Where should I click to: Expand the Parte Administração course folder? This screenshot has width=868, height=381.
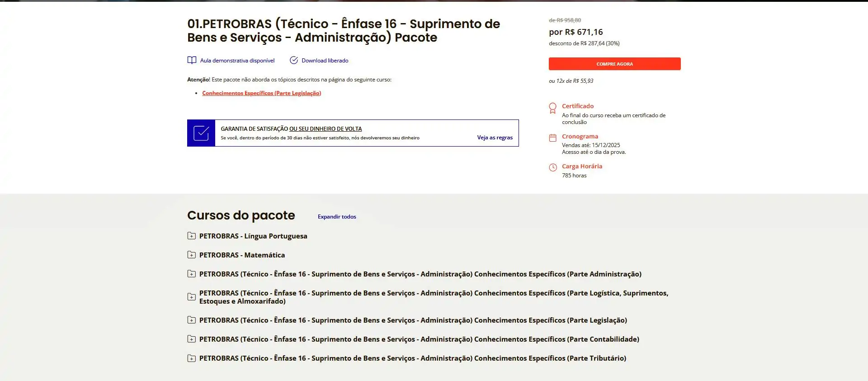click(192, 274)
